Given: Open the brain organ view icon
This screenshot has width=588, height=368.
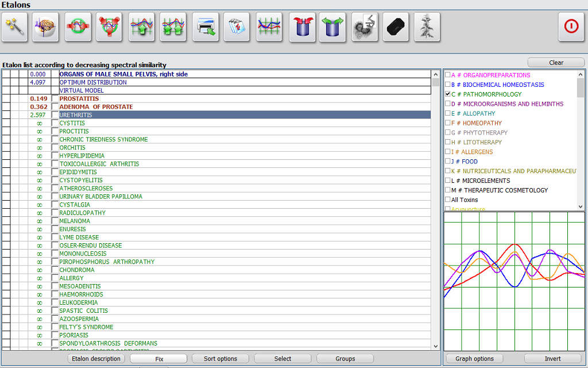Looking at the screenshot, I should point(45,26).
